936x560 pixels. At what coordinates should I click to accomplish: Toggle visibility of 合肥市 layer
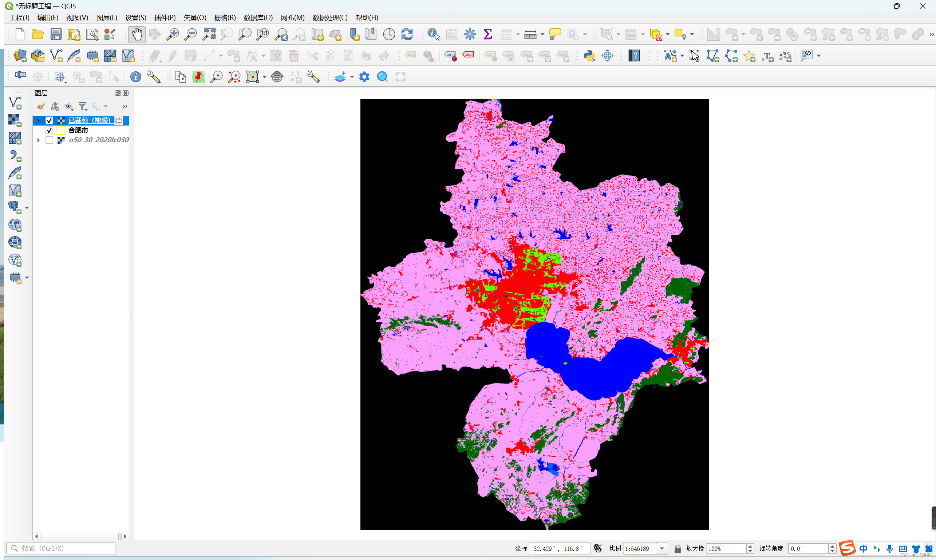coord(49,130)
